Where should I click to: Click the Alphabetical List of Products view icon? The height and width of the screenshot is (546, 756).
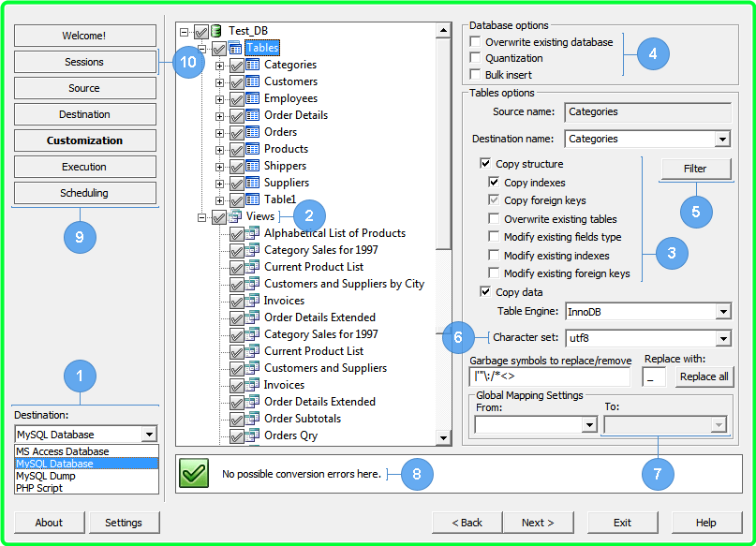(252, 233)
